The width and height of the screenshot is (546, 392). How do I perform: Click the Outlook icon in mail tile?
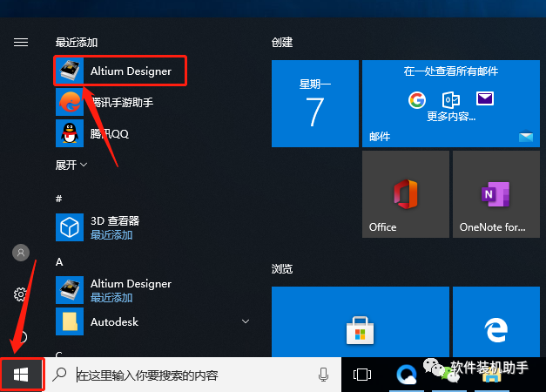click(451, 100)
